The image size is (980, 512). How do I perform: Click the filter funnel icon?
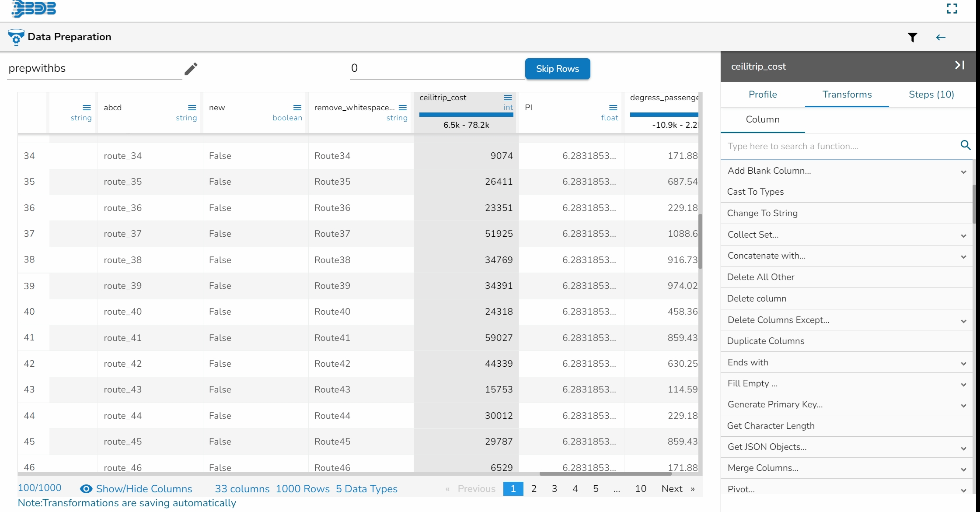click(x=912, y=38)
